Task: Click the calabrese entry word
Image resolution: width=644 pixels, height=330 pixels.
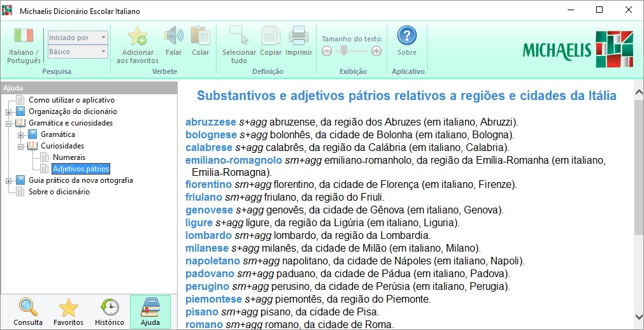Action: (209, 148)
